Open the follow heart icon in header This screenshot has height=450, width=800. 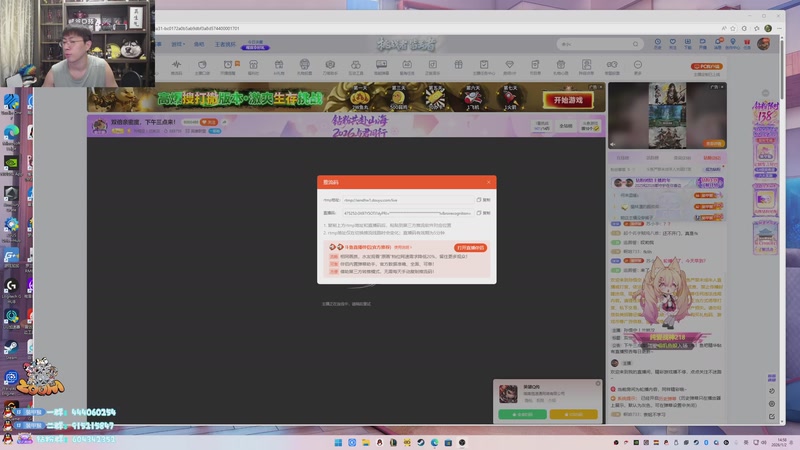pyautogui.click(x=672, y=44)
